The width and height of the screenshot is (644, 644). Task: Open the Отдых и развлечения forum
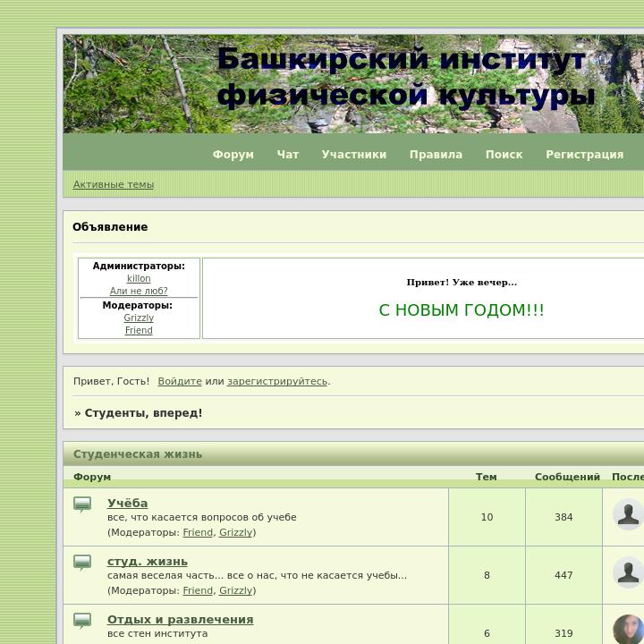[181, 619]
